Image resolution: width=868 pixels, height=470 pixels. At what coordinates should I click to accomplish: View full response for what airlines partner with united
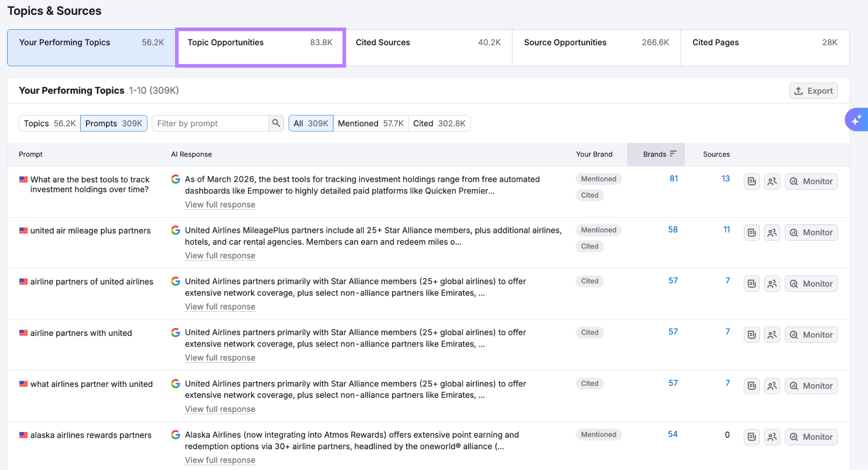(x=220, y=409)
